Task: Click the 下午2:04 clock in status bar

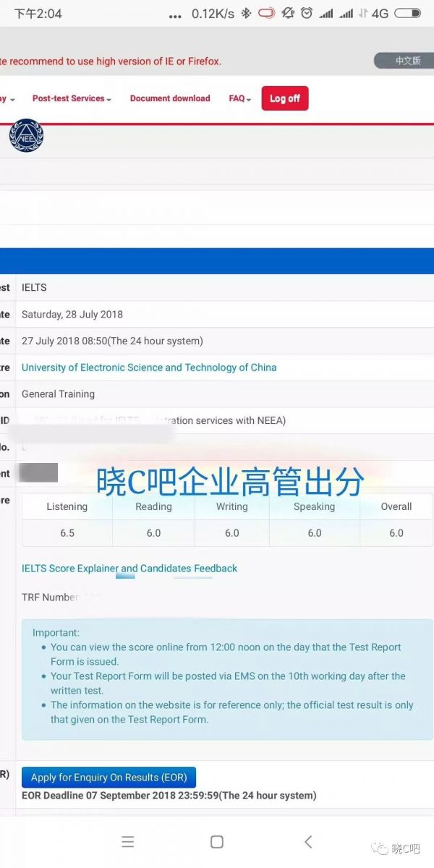Action: tap(38, 14)
